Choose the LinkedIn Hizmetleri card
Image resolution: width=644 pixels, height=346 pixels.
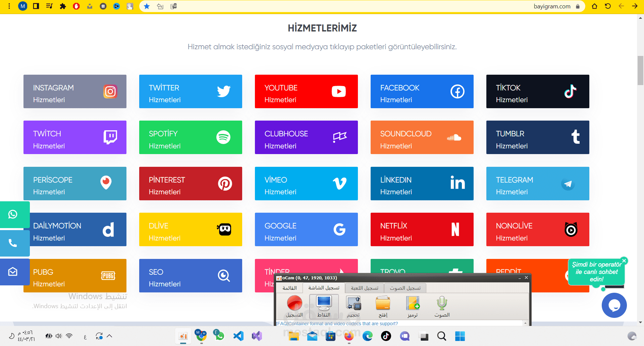[x=422, y=184]
